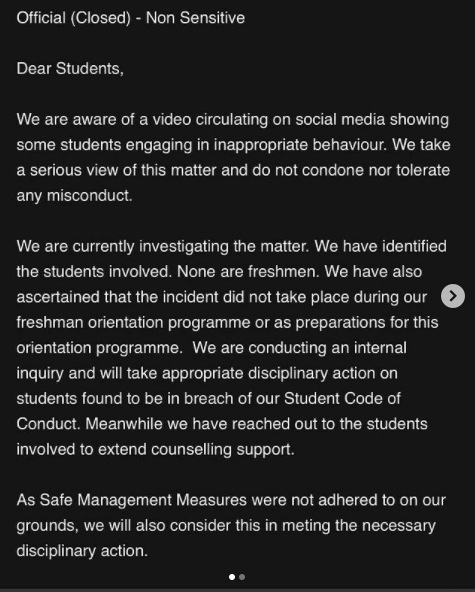This screenshot has width=475, height=592.
Task: Go to next slide using the arrow
Action: click(x=453, y=296)
